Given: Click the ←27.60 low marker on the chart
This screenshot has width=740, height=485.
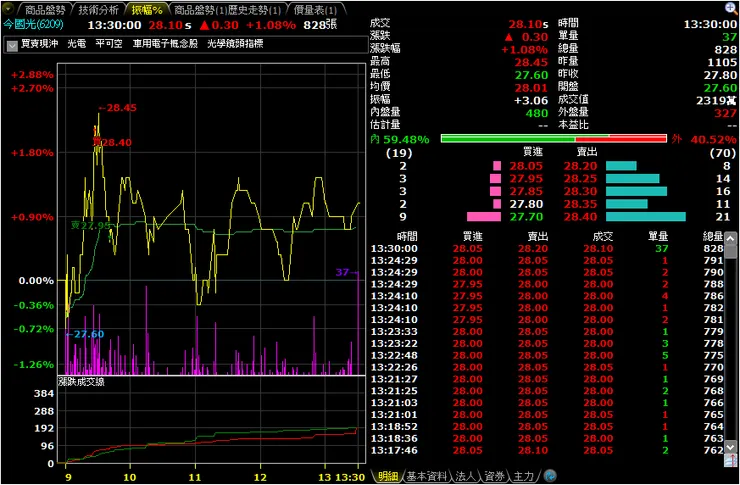Looking at the screenshot, I should [84, 334].
